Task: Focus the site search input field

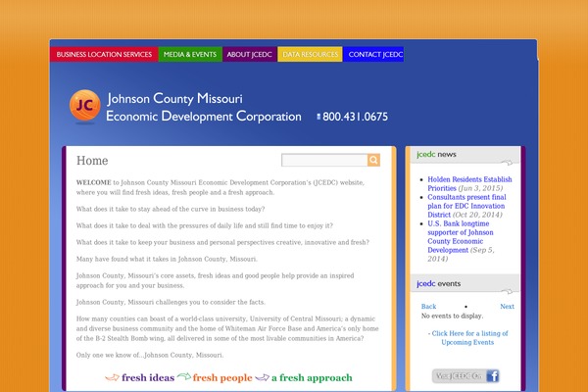Action: [x=324, y=160]
